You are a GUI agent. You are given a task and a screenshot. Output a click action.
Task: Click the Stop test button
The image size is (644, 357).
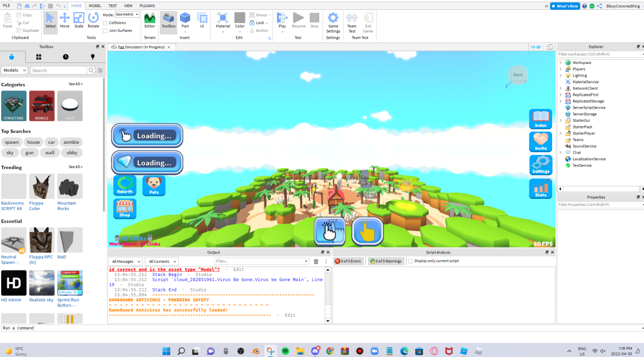(314, 20)
